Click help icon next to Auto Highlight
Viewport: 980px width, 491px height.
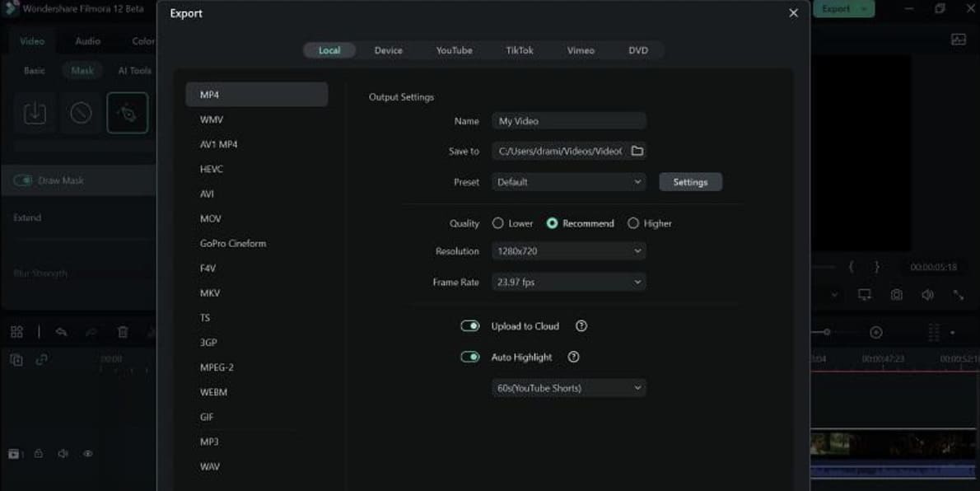tap(574, 358)
